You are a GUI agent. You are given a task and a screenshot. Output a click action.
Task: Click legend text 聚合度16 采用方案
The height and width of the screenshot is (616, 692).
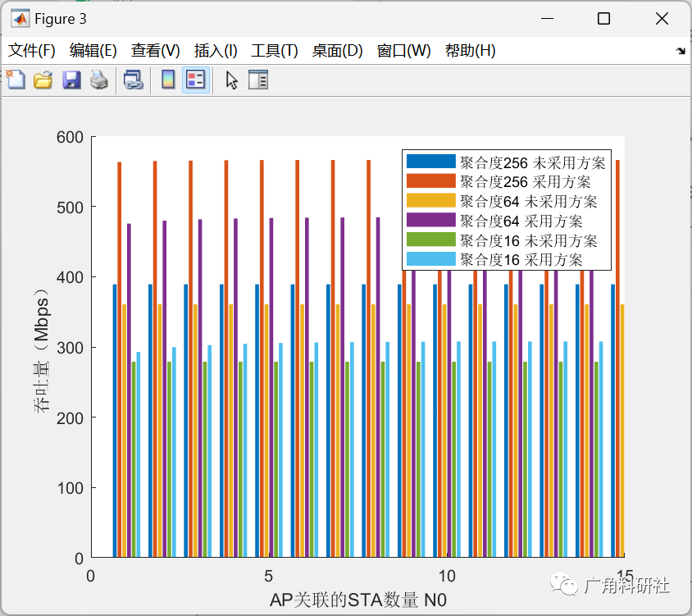click(x=521, y=260)
